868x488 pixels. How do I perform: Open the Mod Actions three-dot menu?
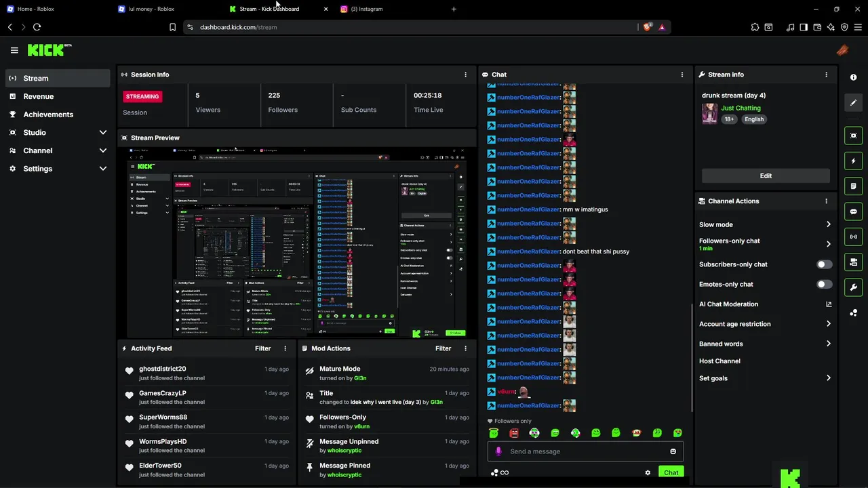tap(465, 348)
